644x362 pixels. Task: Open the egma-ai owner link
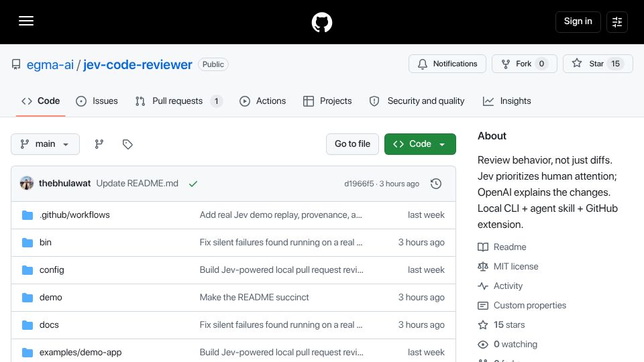tap(50, 64)
